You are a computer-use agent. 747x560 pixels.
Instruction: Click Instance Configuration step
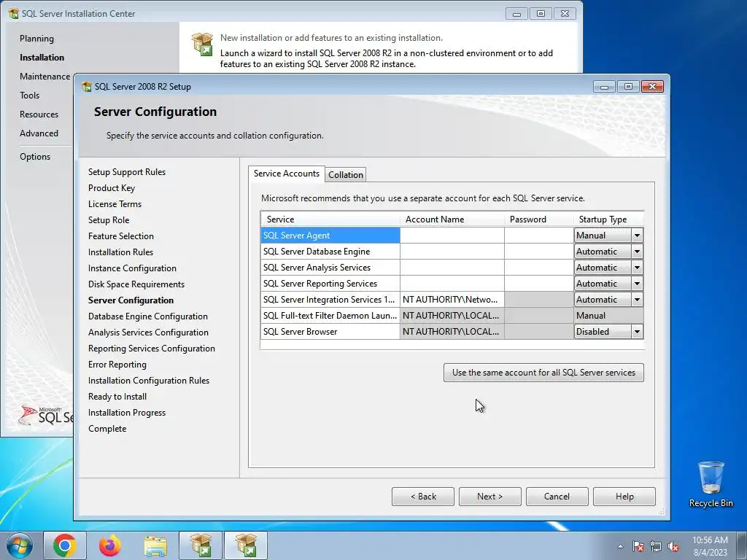tap(132, 268)
